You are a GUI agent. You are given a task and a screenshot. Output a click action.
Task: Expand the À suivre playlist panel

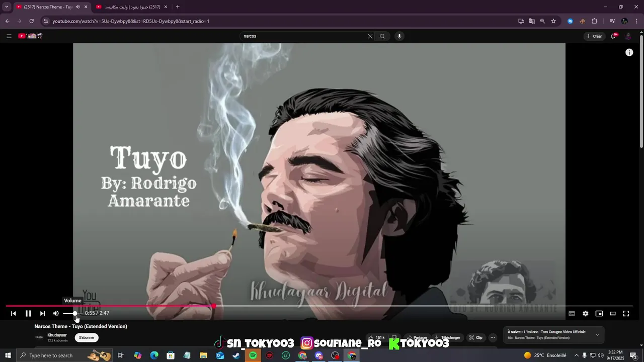point(597,335)
